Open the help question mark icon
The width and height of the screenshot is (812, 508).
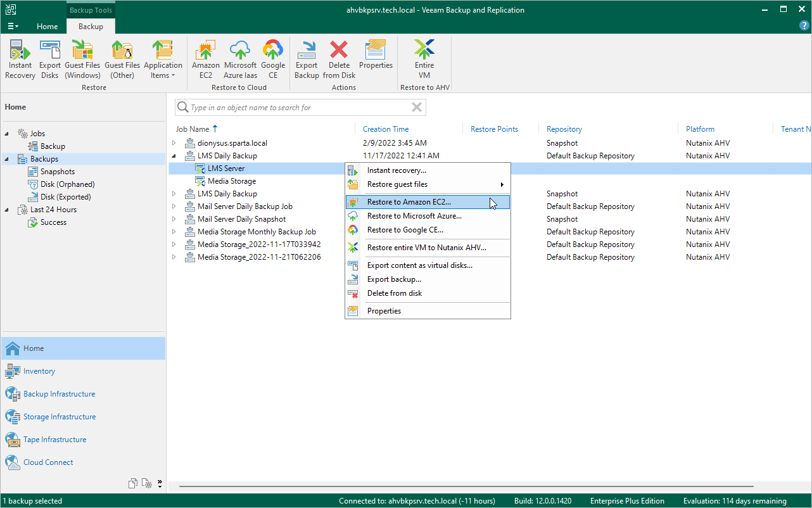(804, 26)
